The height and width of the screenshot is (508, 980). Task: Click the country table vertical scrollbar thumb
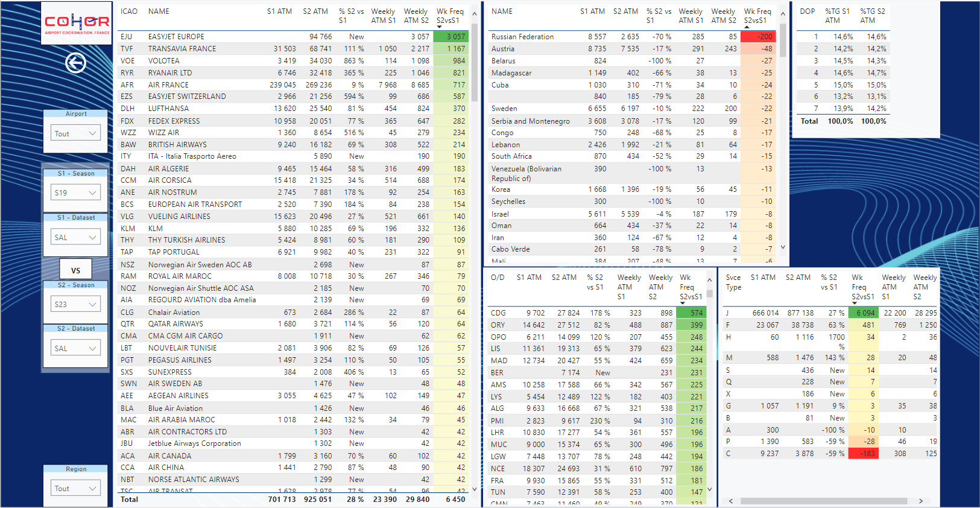pyautogui.click(x=783, y=40)
